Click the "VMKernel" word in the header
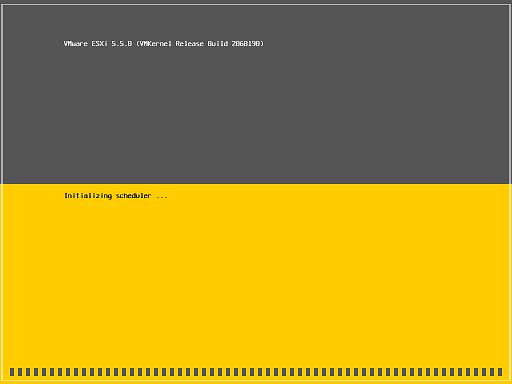 [x=154, y=44]
